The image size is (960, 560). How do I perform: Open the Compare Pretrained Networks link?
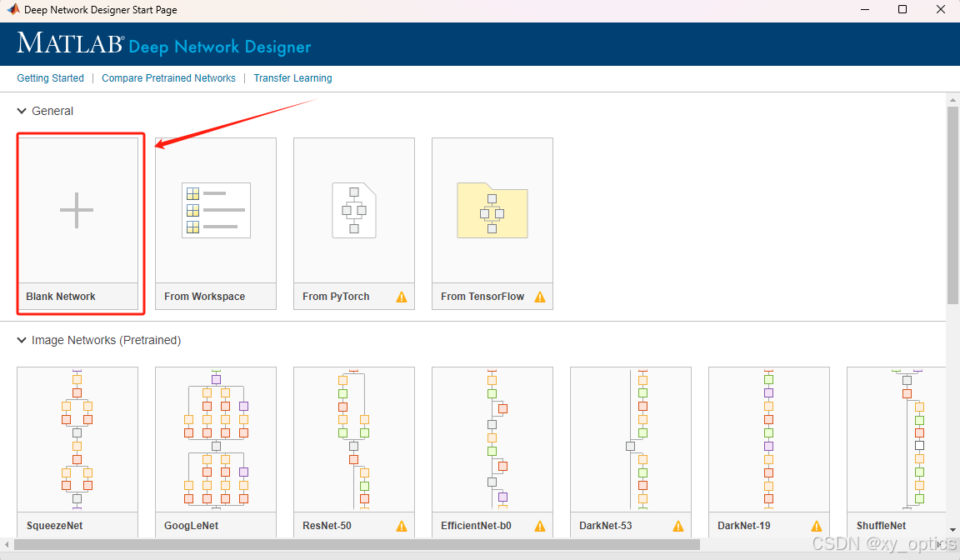[168, 78]
